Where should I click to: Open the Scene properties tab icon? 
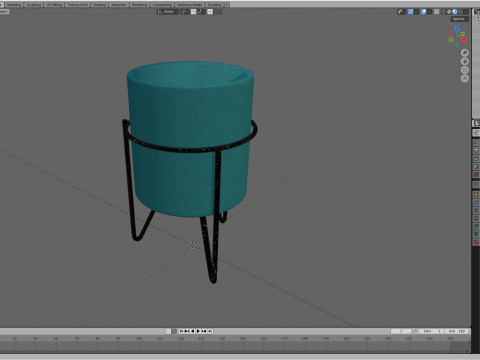point(476,166)
